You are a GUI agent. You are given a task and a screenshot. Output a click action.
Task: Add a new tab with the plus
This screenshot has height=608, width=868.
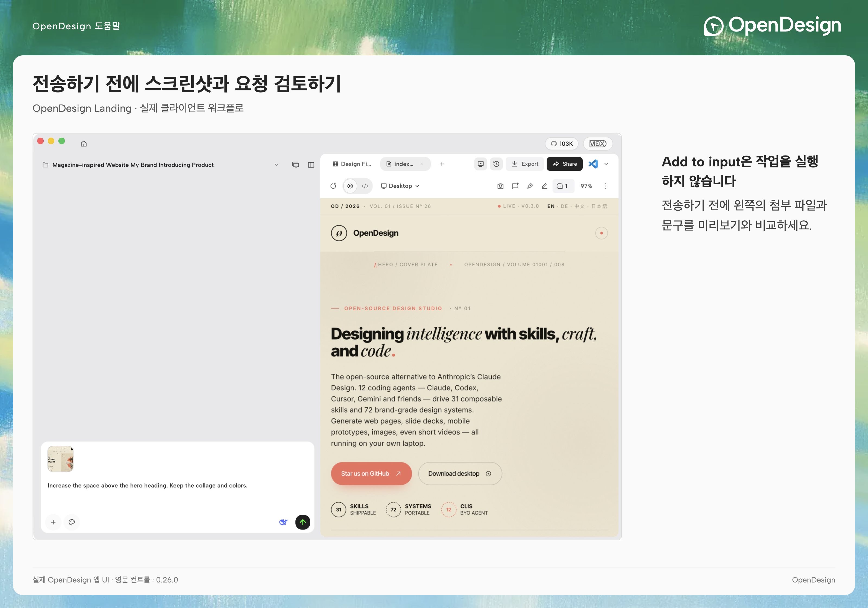point(442,164)
